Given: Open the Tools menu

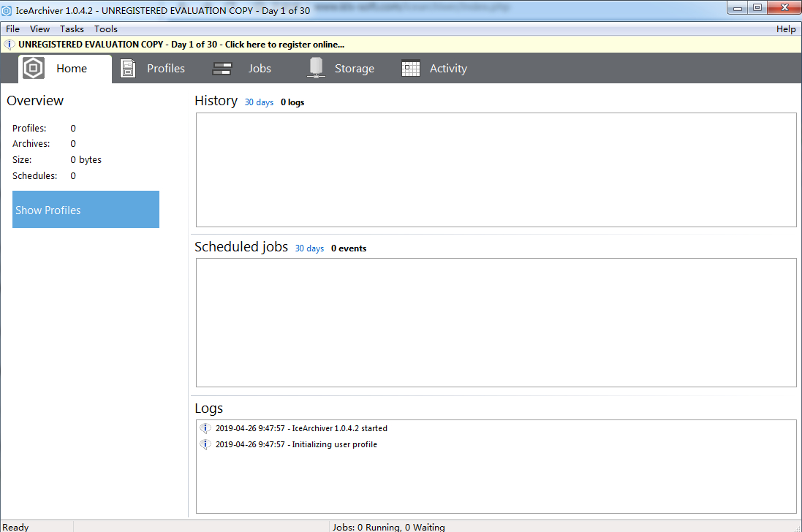Looking at the screenshot, I should (106, 29).
